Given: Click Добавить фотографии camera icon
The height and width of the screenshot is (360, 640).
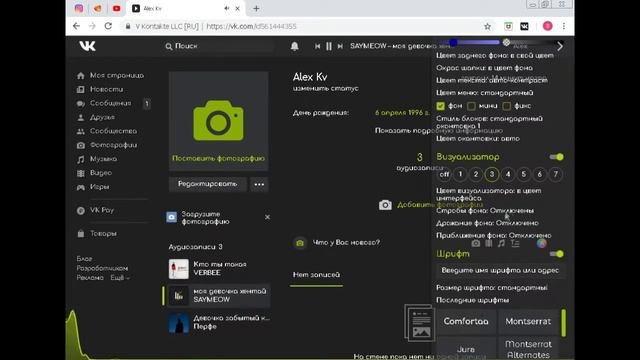Looking at the screenshot, I should (385, 205).
